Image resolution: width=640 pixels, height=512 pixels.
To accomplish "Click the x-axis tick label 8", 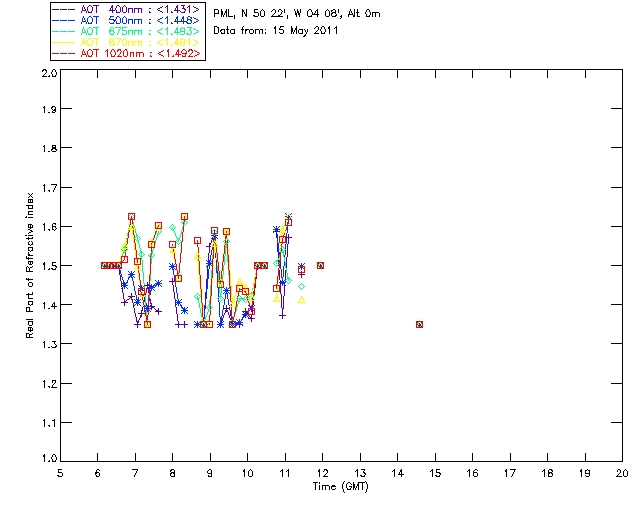I will tap(173, 473).
